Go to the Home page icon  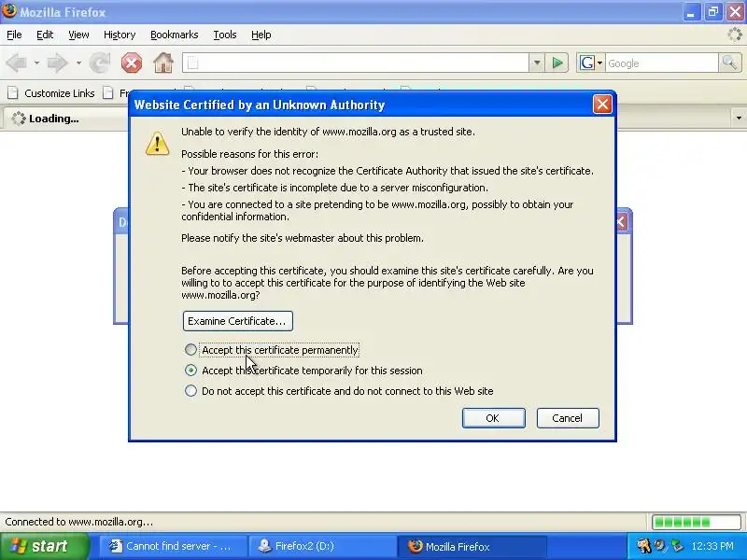pos(163,63)
